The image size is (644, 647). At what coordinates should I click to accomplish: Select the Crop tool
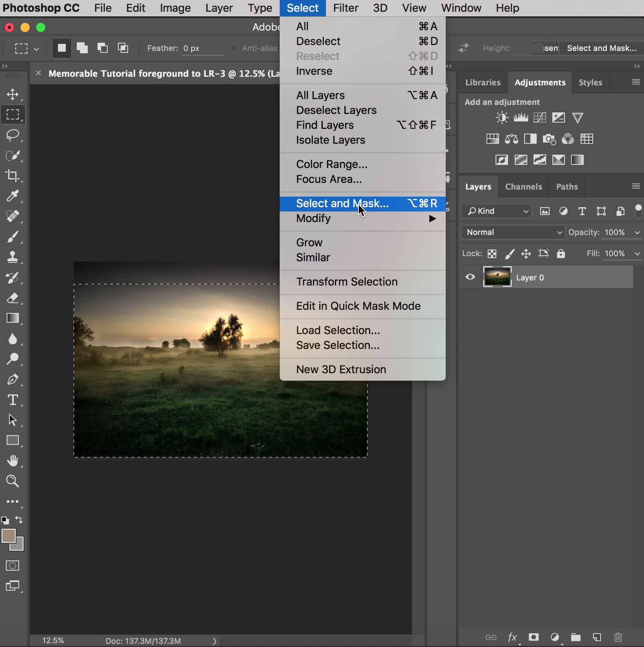[x=13, y=175]
